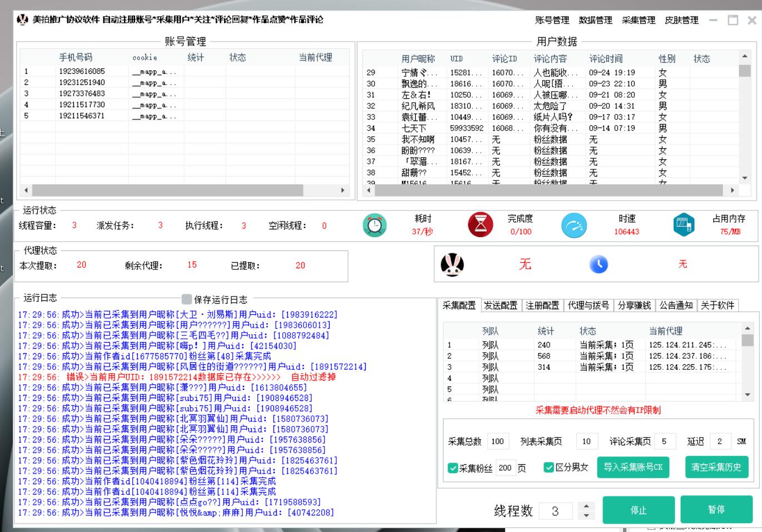
Task: Open the 账号管理 menu
Action: pos(551,21)
